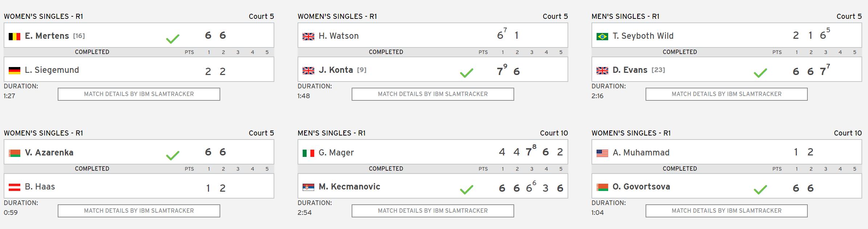Open Slamtracker details for Seyboth Wild vs Evans
Screen dimensions: 868x229
point(726,94)
